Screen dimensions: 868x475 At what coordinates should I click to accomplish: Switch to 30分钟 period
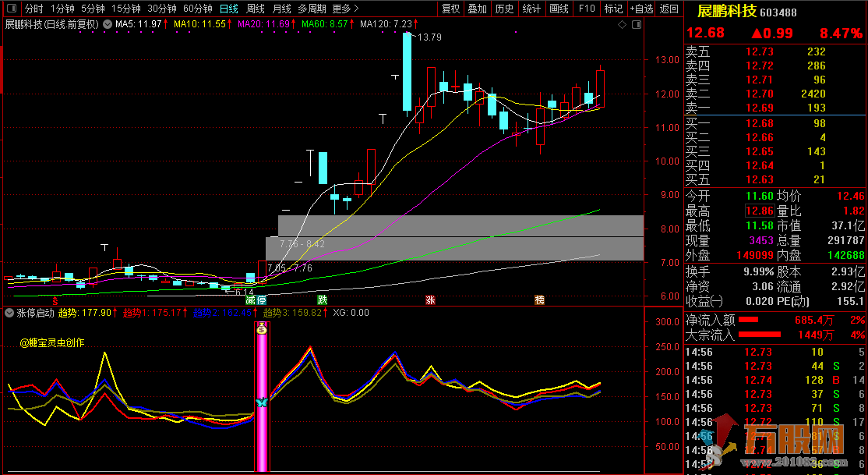click(161, 9)
